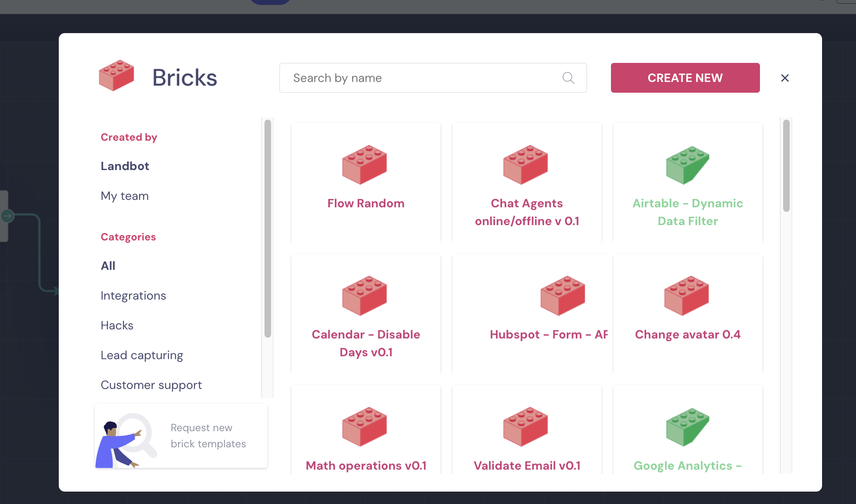Click the Bricks heading text
Screen dimensions: 856x504
pos(185,78)
